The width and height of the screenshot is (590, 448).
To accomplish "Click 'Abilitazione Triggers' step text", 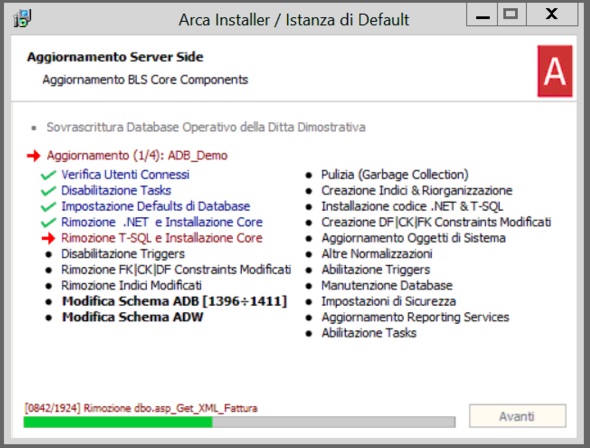I will click(x=376, y=270).
